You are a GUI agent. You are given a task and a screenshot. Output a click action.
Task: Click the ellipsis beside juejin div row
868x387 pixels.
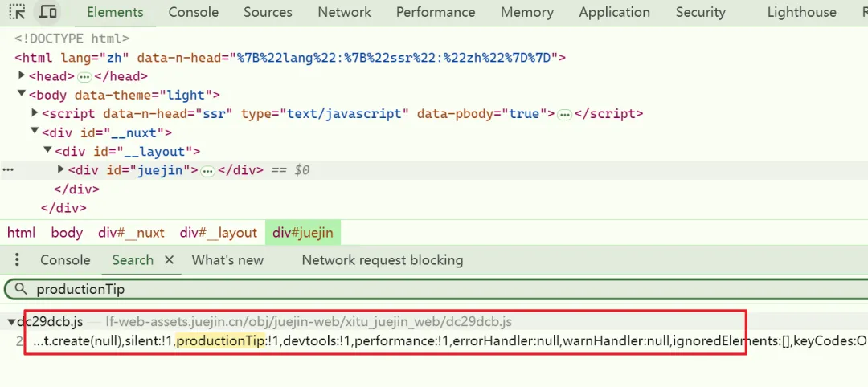pyautogui.click(x=8, y=170)
